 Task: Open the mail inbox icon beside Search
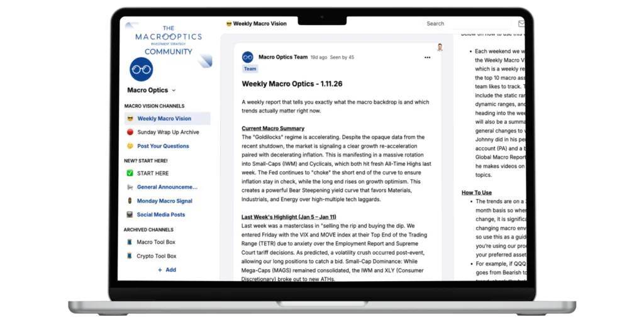(521, 24)
